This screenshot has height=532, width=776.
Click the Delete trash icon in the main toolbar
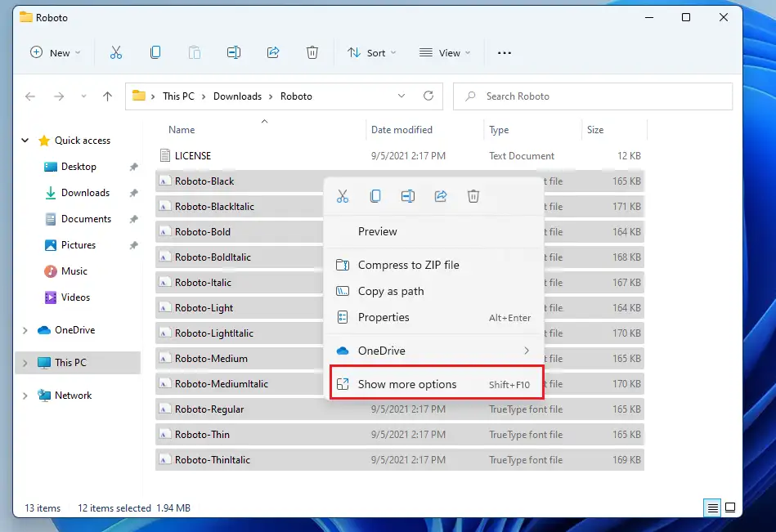[x=312, y=52]
